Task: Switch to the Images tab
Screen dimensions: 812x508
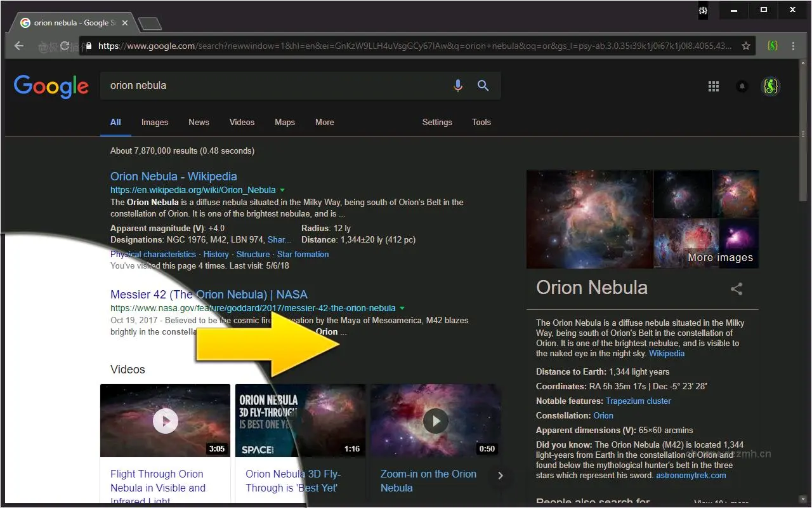Action: point(154,122)
